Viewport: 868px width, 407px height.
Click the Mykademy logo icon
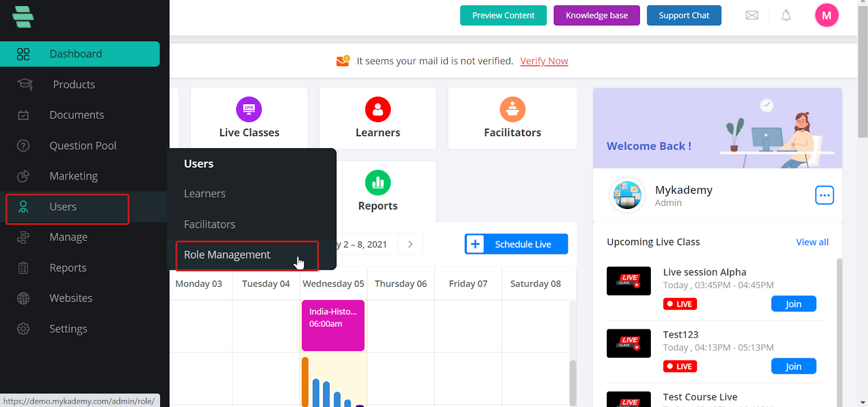23,17
